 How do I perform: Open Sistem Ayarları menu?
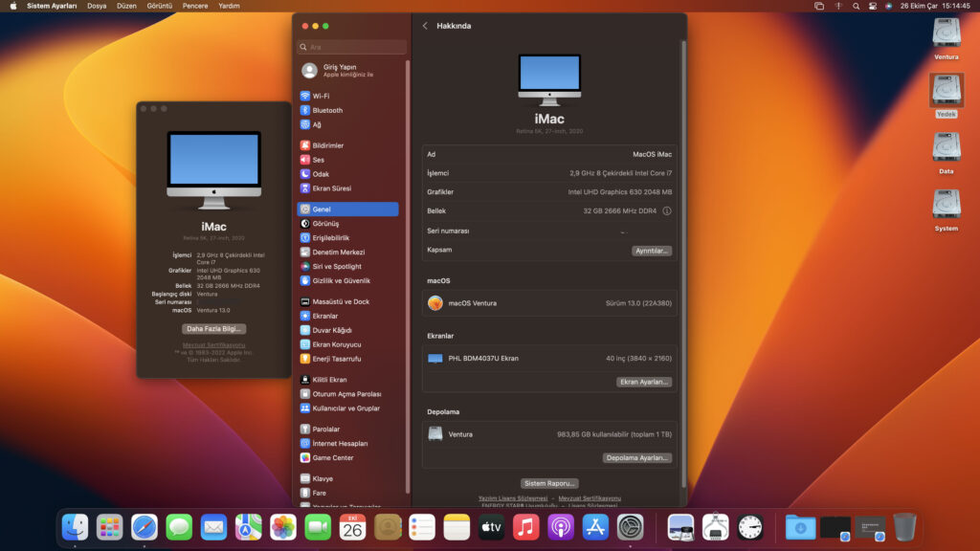point(52,6)
